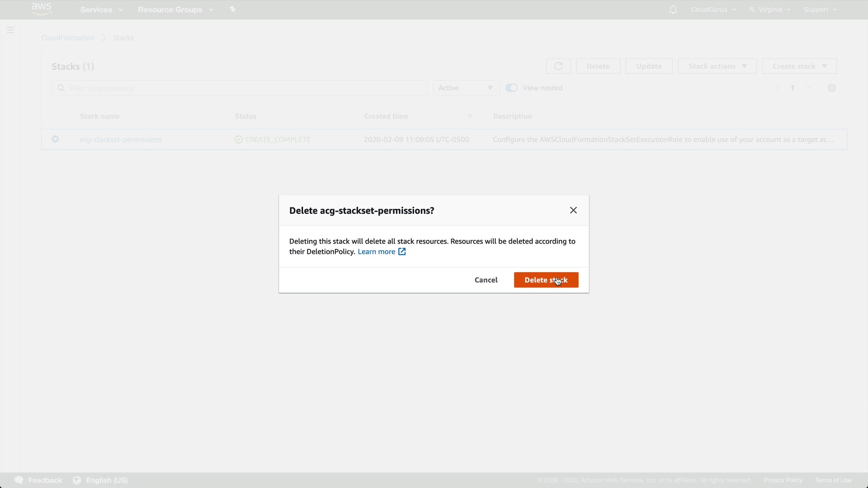
Task: Open the Stack actions dropdown
Action: [x=717, y=66]
